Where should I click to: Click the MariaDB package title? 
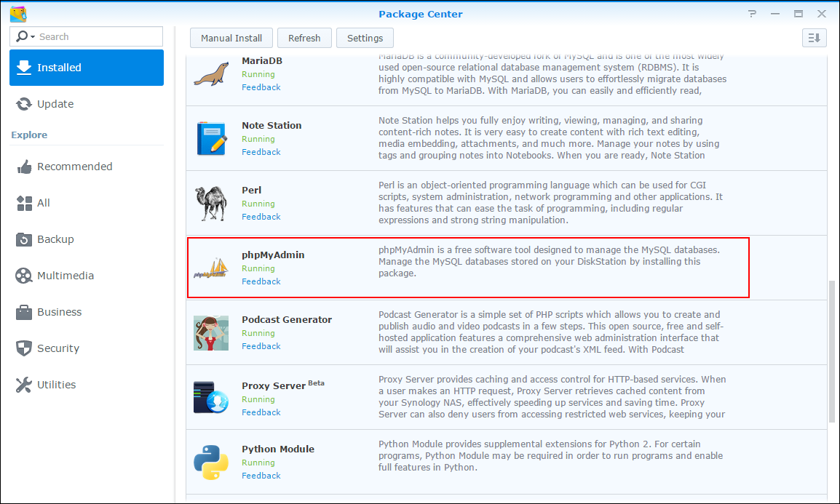(x=262, y=60)
